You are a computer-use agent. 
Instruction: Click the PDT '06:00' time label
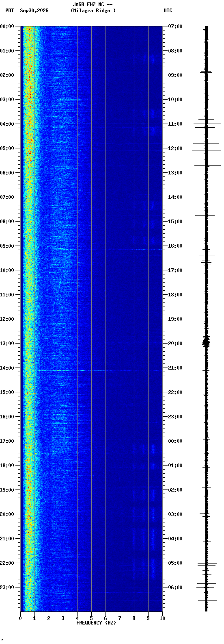coord(7,173)
